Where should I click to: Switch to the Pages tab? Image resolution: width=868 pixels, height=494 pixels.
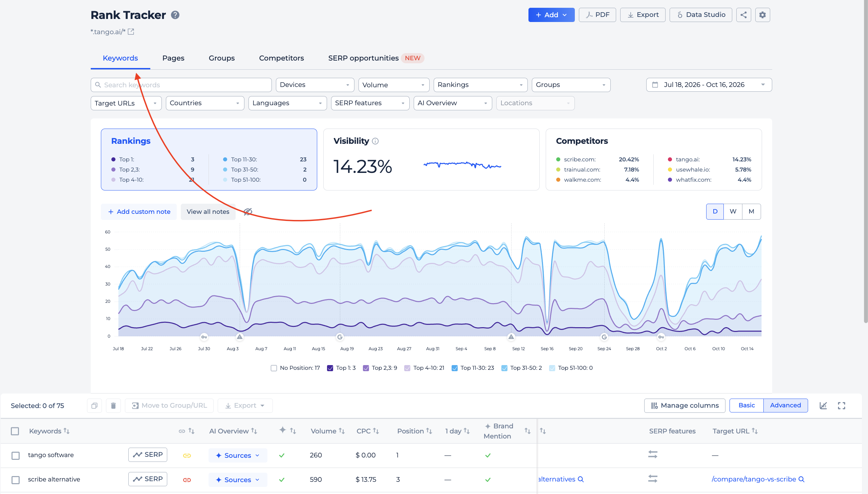[x=173, y=58]
